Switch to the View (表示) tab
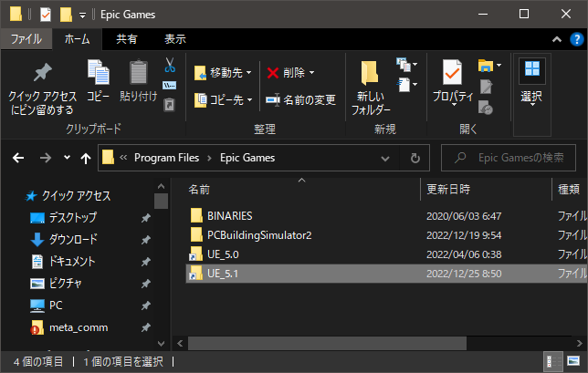 175,39
